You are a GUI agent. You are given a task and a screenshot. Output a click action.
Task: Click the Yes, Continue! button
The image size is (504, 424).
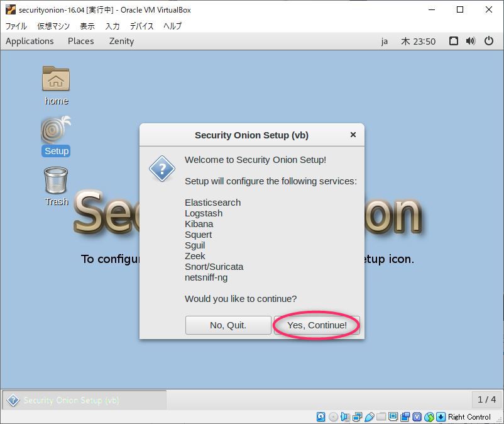[x=317, y=325]
